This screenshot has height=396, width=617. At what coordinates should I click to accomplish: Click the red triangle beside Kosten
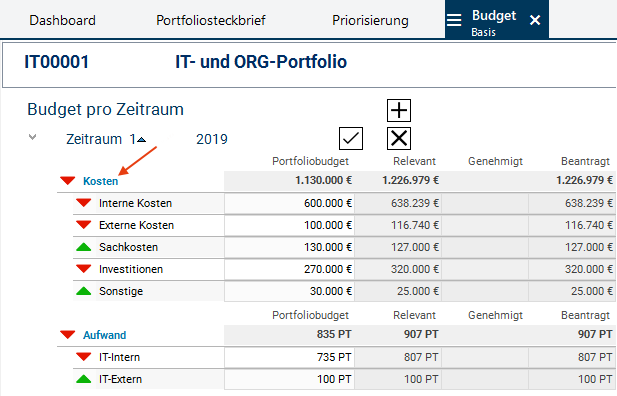pyautogui.click(x=68, y=181)
